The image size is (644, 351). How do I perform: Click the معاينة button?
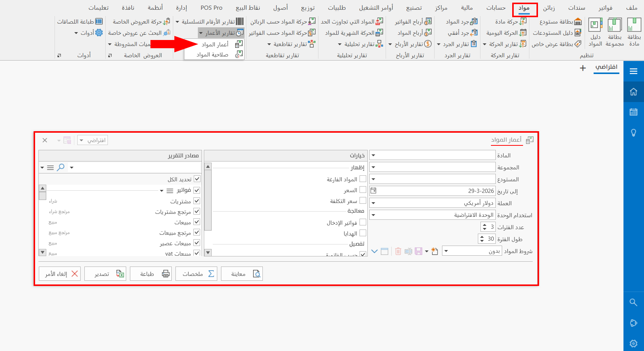click(242, 273)
